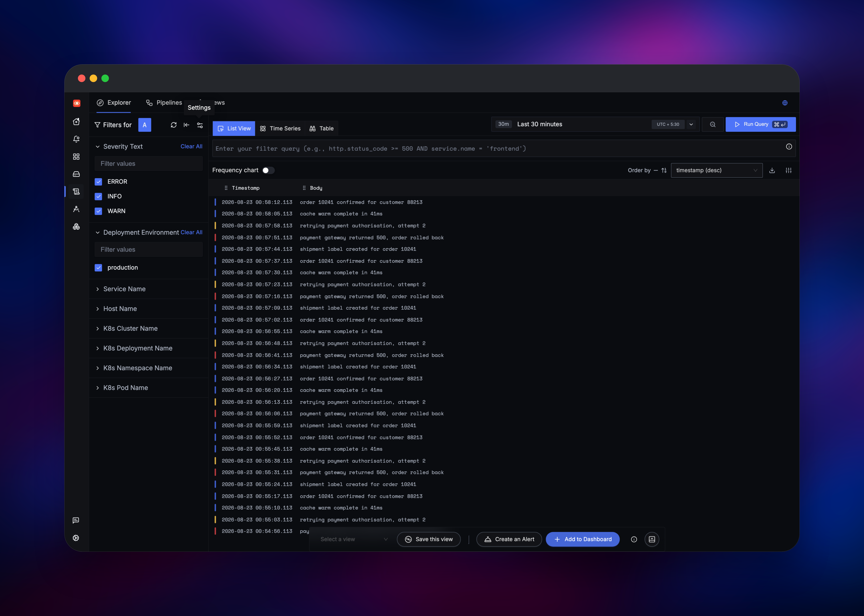The image size is (864, 616).
Task: Open Dashboards from the sidebar grid icon
Action: pos(76,157)
